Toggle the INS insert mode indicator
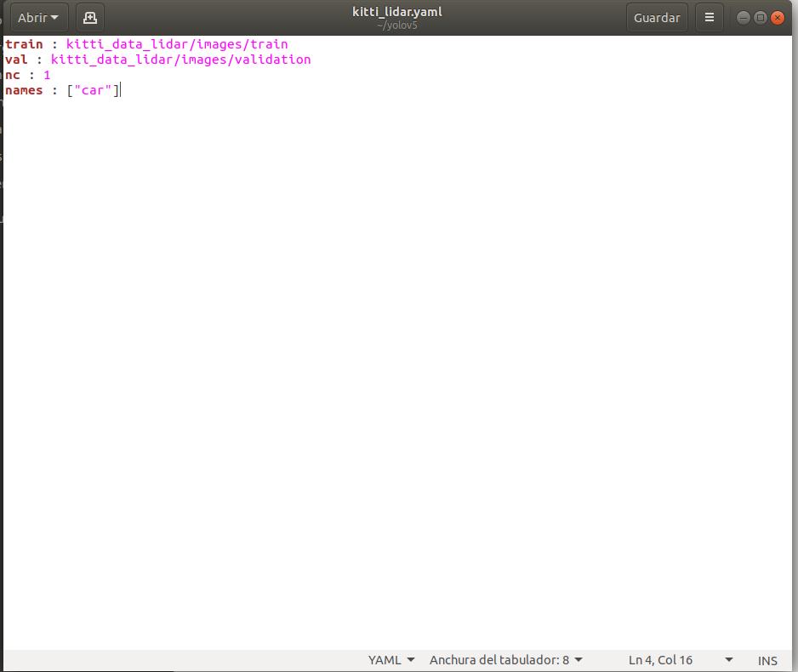The image size is (798, 672). (x=767, y=659)
